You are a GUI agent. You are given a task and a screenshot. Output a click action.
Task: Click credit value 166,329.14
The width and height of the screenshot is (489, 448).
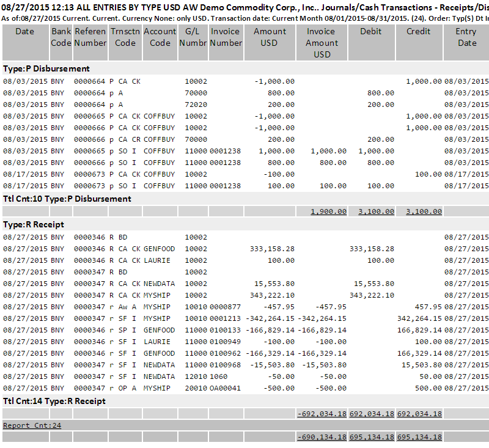[419, 353]
